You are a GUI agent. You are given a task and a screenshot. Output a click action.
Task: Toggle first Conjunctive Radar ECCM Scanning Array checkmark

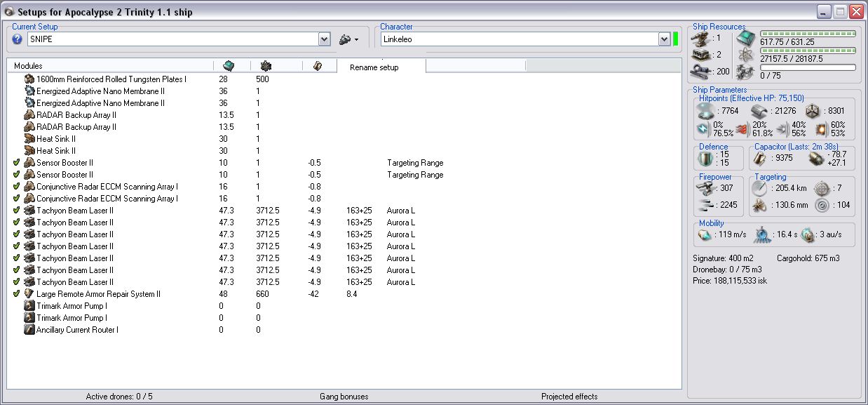pos(16,186)
